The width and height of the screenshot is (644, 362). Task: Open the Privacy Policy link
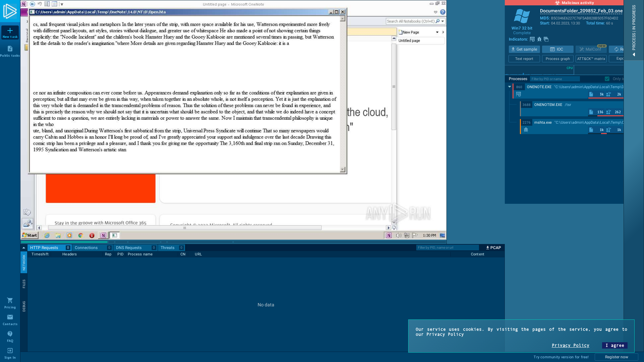coord(570,345)
